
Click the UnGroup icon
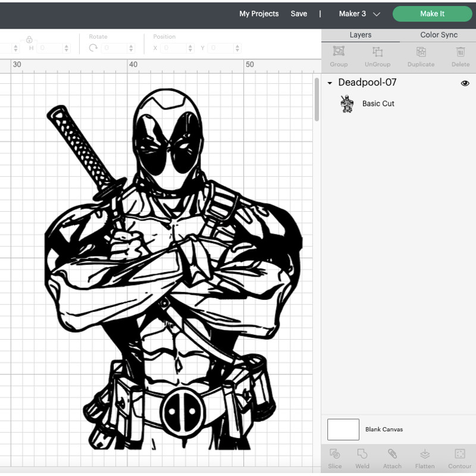377,52
